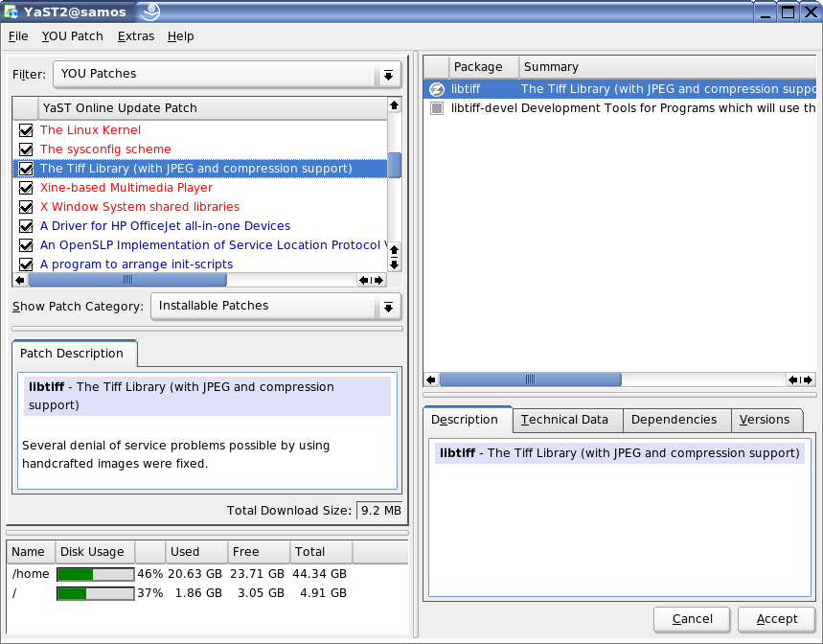Viewport: 823px width, 644px height.
Task: Click the patch list horizontal scrollbar thumb
Action: (127, 280)
